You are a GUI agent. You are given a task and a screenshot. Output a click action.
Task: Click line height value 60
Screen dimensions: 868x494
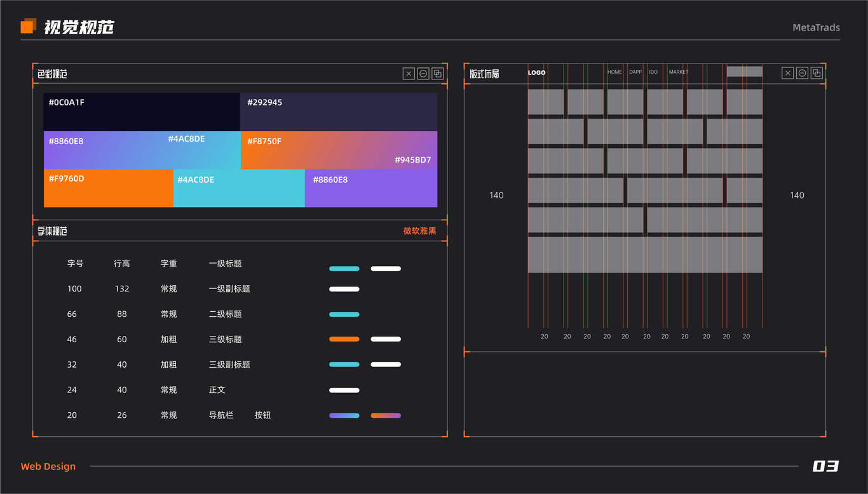122,340
